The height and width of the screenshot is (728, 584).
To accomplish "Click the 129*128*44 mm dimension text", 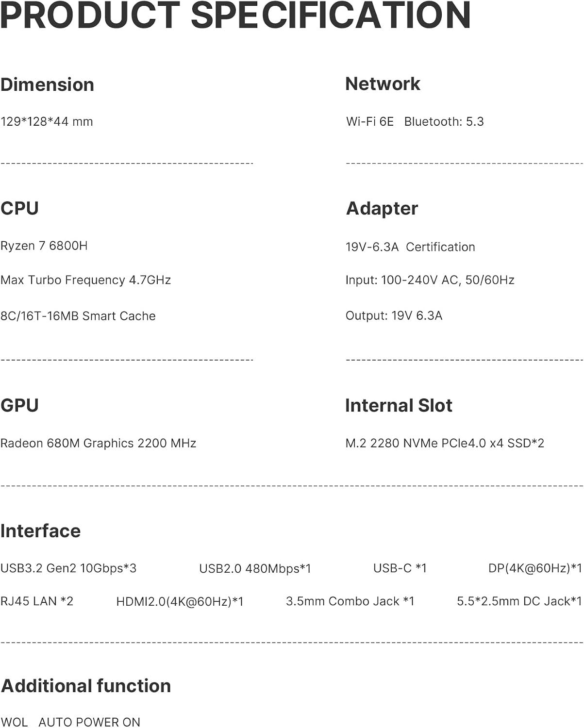I will tap(47, 121).
